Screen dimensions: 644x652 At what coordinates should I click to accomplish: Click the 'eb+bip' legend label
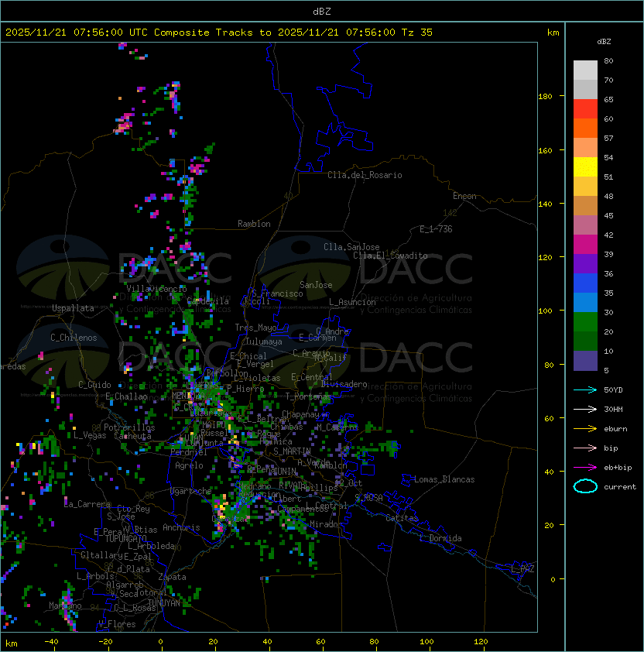618,468
